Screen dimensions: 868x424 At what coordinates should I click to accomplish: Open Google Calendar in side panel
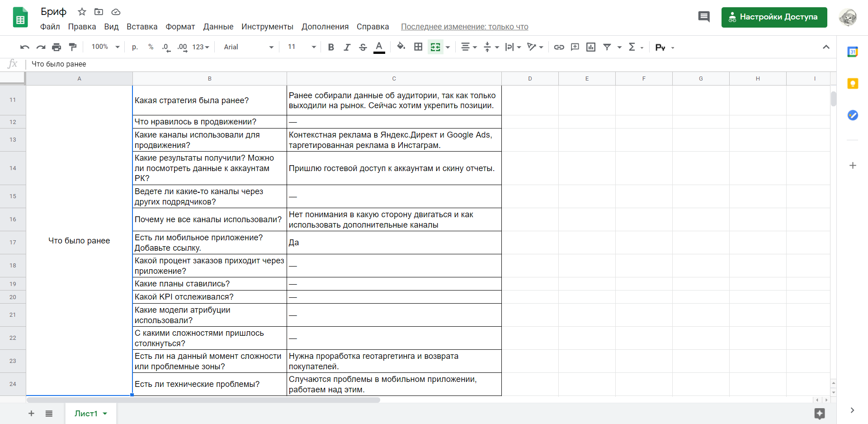(853, 52)
